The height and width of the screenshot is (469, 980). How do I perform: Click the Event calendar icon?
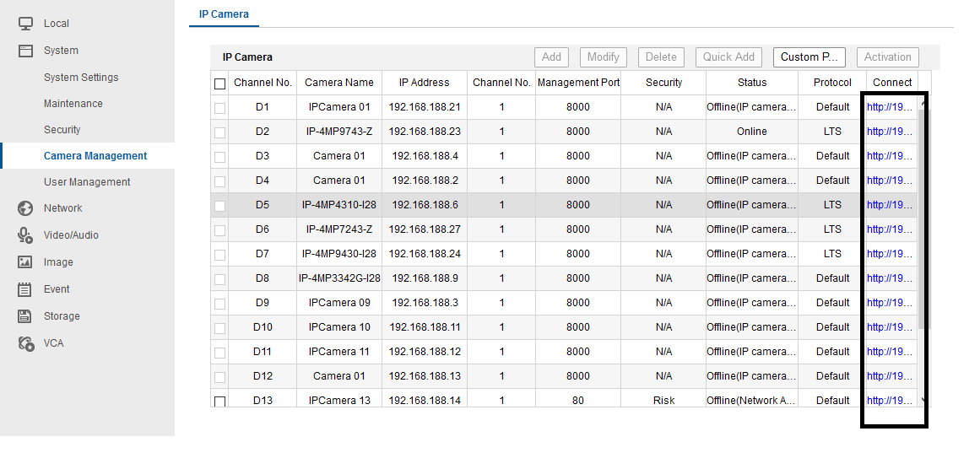[25, 289]
